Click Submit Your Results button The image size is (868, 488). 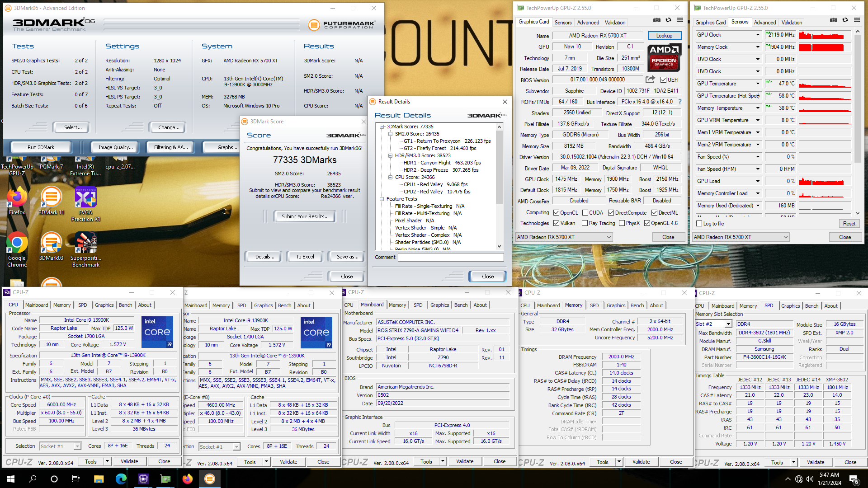305,216
